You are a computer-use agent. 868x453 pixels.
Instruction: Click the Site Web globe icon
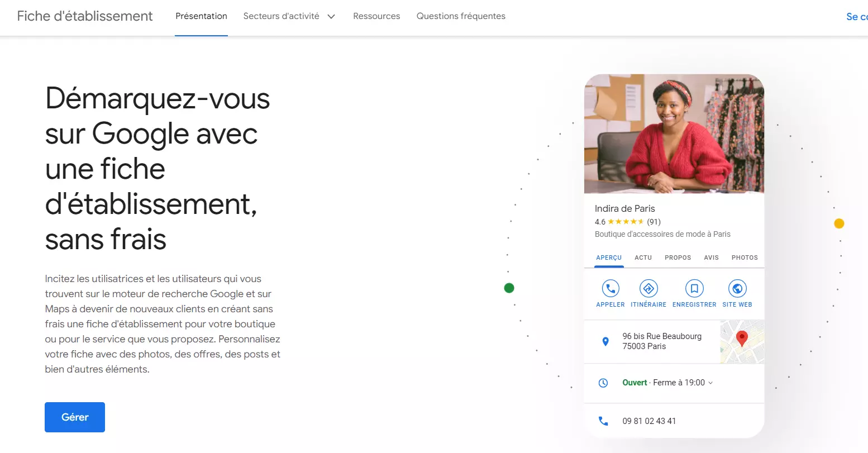[737, 288]
